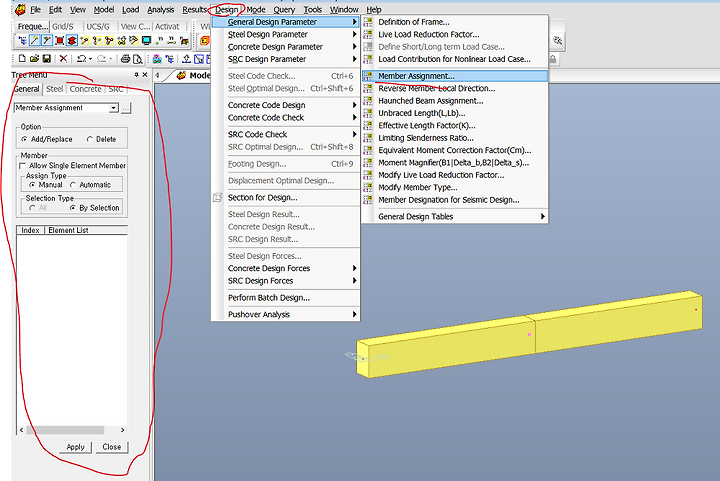
Task: Save the model with the floppy icon
Action: 46,58
